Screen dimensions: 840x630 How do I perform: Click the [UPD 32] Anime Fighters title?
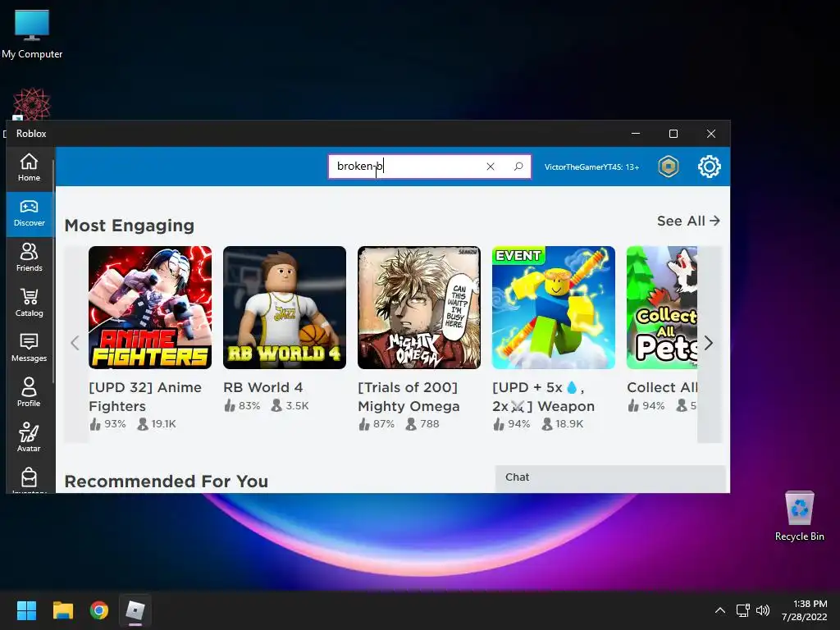pos(145,396)
